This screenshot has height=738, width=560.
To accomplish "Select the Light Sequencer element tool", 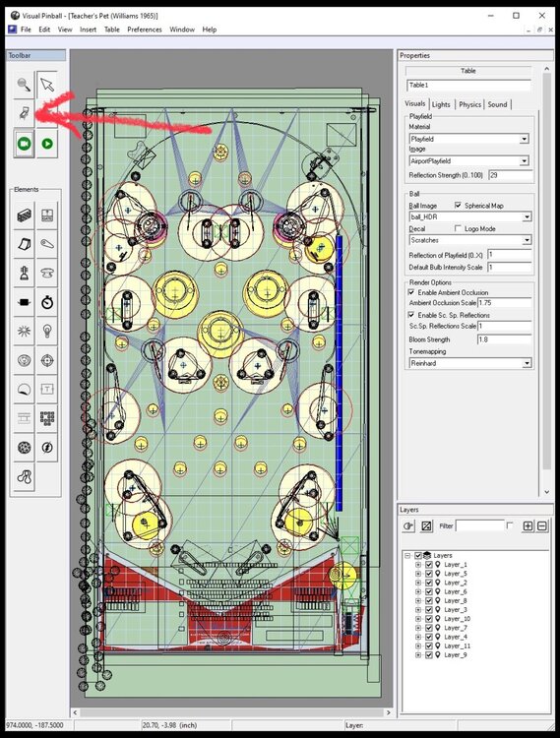I will 47,418.
